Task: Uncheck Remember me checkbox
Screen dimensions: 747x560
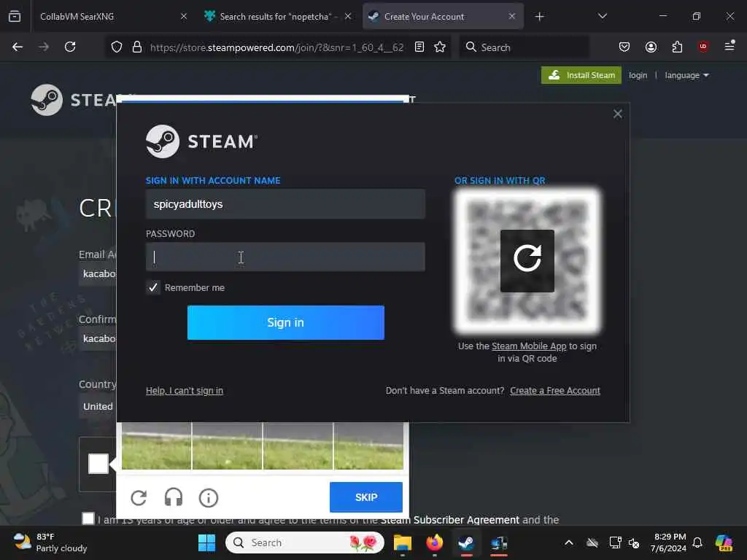Action: tap(153, 287)
